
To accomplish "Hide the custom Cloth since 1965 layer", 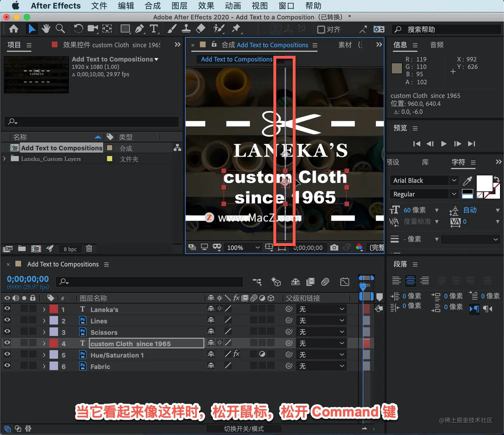I will [7, 343].
